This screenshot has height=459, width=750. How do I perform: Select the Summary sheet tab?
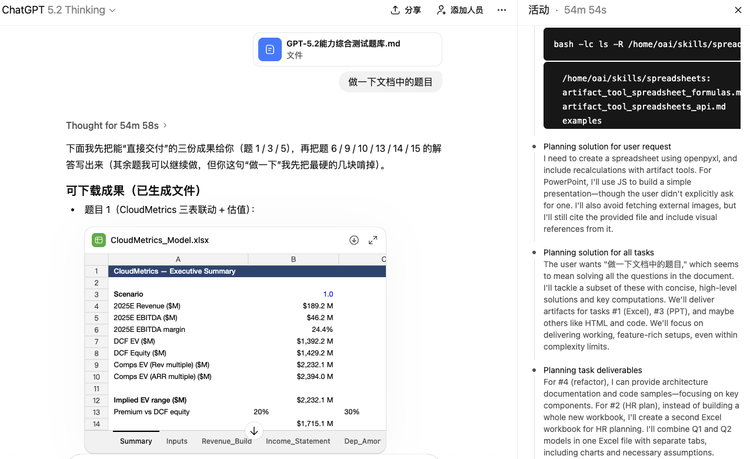coord(136,441)
